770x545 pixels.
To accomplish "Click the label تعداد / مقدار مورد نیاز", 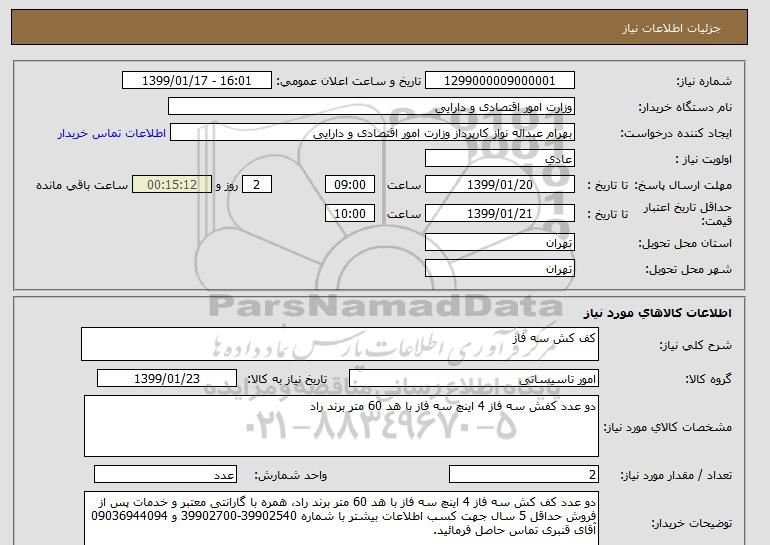I will (676, 475).
